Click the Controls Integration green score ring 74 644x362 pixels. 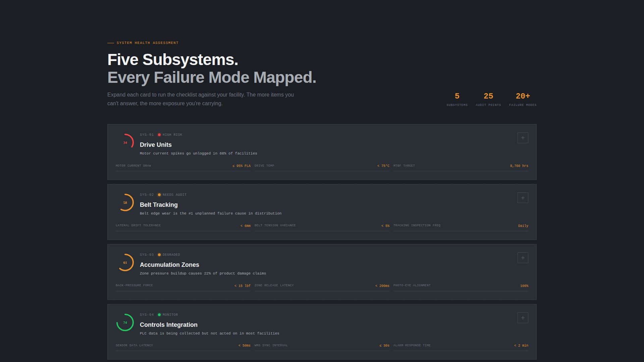(x=125, y=322)
